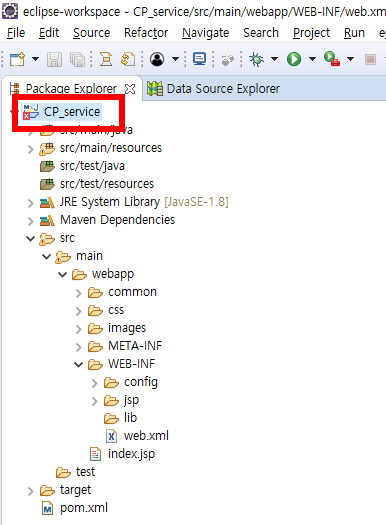Select the css folder label
Image resolution: width=386 pixels, height=525 pixels.
[116, 310]
